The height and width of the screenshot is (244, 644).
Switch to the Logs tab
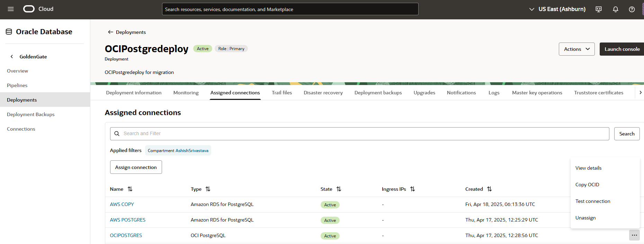494,93
